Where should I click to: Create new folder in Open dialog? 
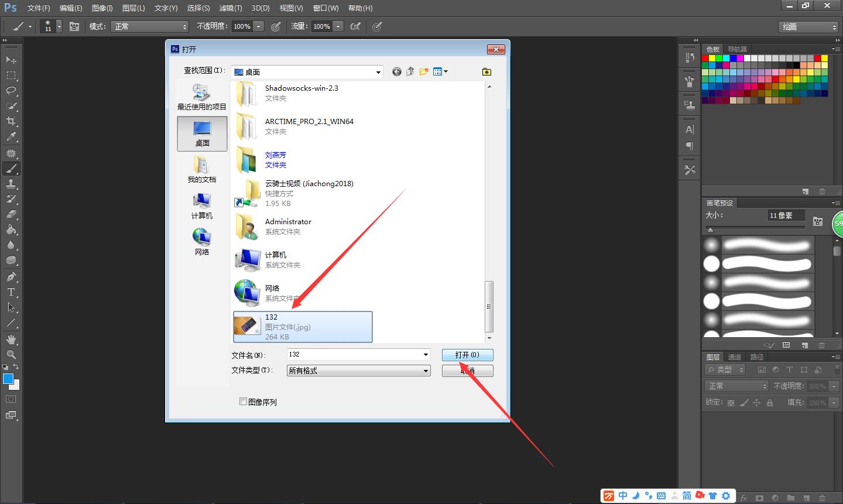pyautogui.click(x=424, y=71)
